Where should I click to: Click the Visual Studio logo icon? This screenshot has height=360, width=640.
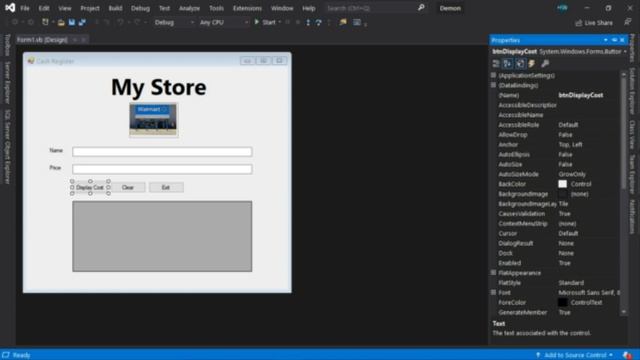[x=10, y=8]
